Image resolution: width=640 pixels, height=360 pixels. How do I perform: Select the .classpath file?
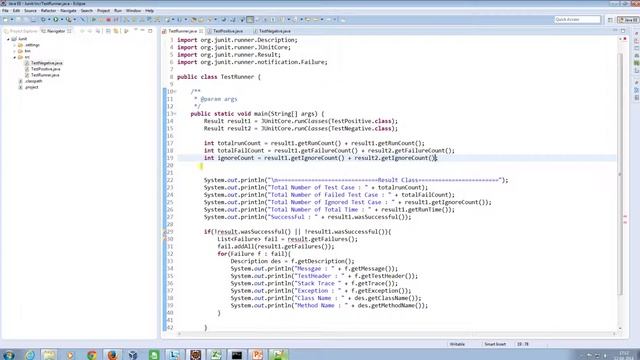(33, 81)
